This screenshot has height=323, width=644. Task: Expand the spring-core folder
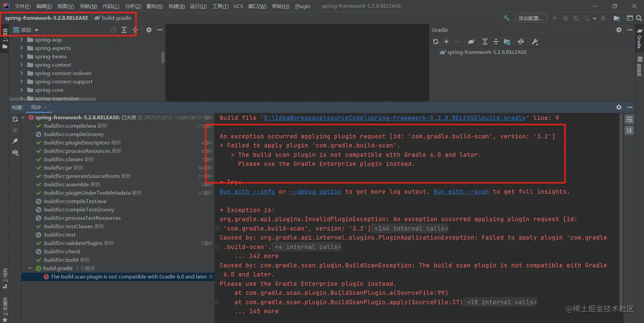[x=21, y=90]
